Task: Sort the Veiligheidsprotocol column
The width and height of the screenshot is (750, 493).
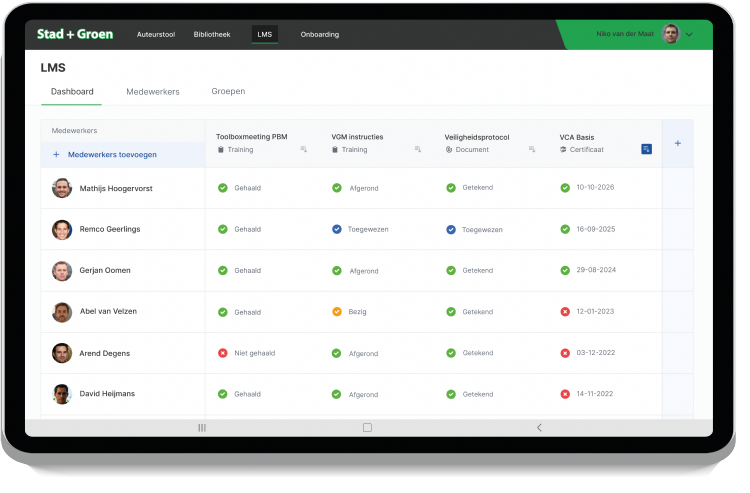Action: pyautogui.click(x=531, y=150)
